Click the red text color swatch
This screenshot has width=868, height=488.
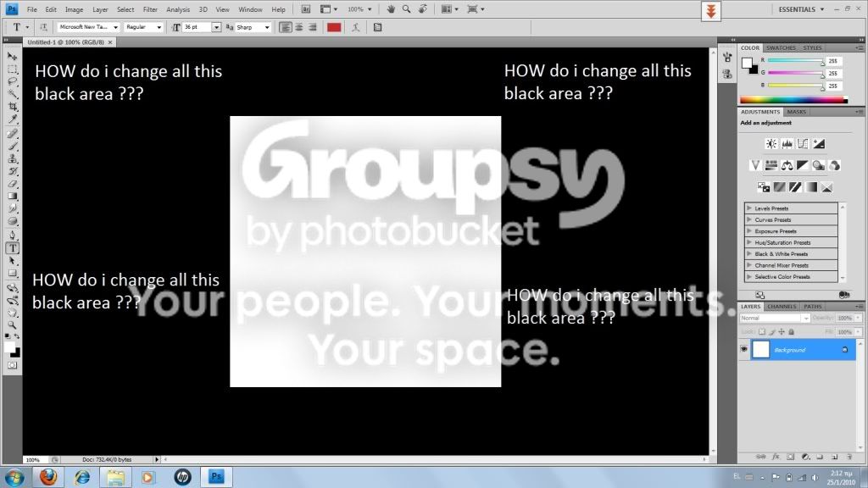tap(334, 27)
